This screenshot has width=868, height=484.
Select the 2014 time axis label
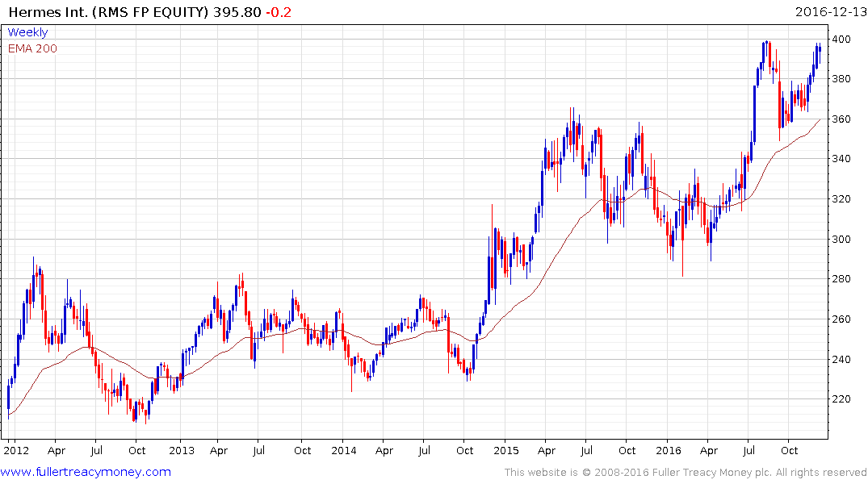click(344, 450)
